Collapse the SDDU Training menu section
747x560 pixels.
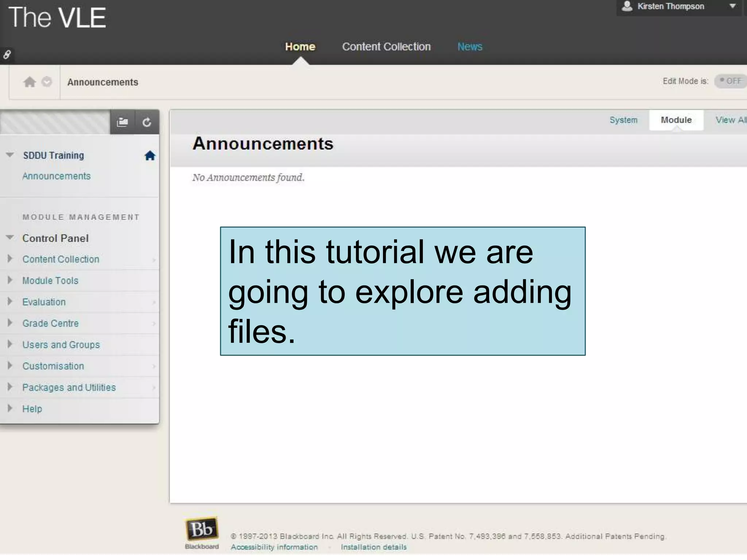(10, 155)
